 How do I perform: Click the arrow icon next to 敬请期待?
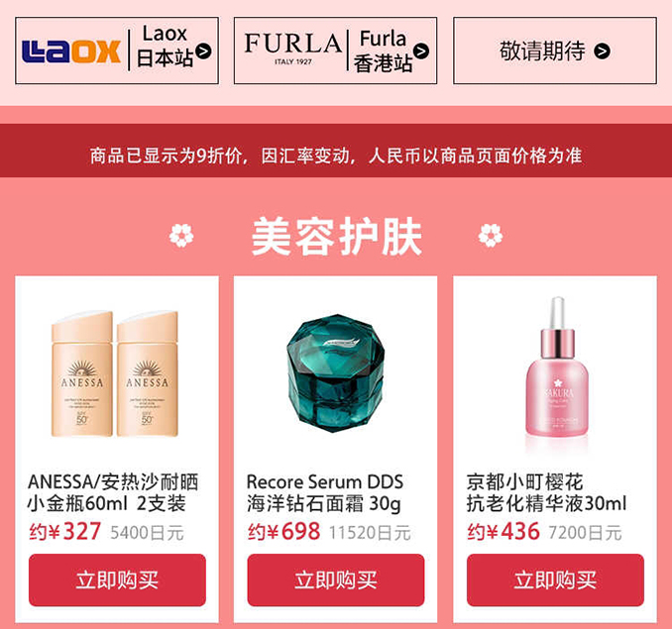click(x=603, y=52)
